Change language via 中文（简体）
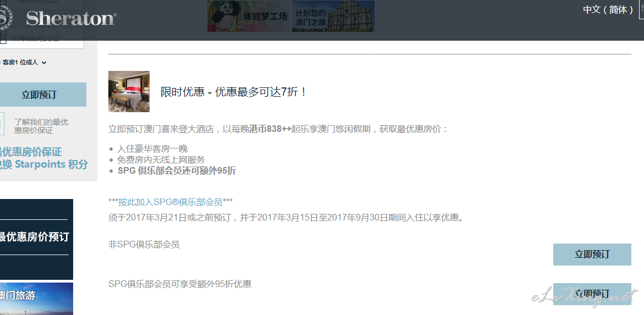 coord(608,9)
